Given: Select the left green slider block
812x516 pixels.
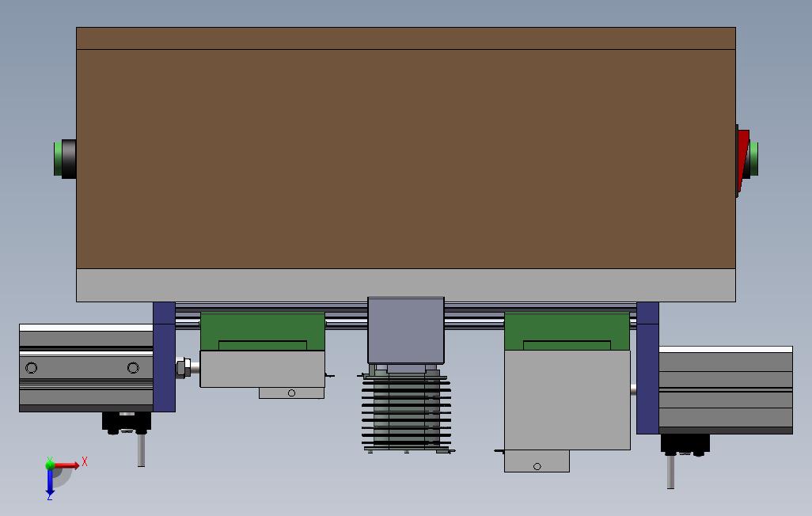Looking at the screenshot, I should click(263, 332).
